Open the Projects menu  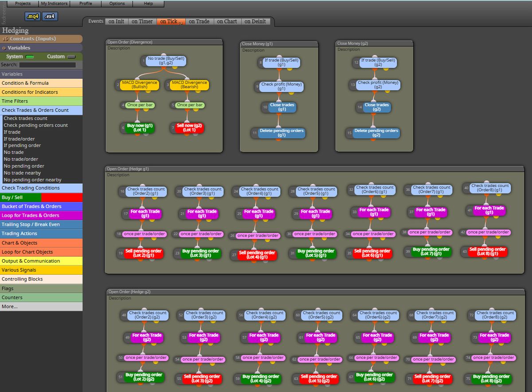point(23,4)
